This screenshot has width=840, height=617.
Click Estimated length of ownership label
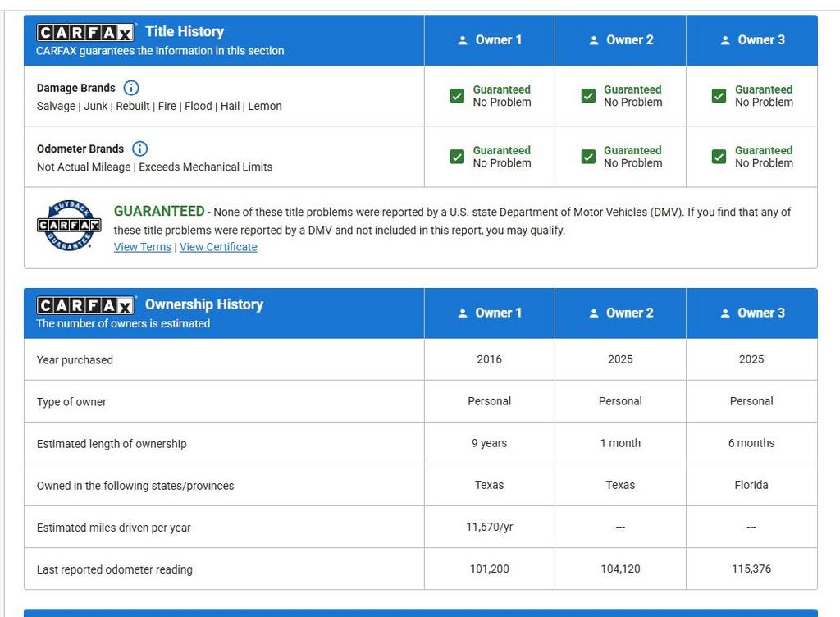pos(112,444)
